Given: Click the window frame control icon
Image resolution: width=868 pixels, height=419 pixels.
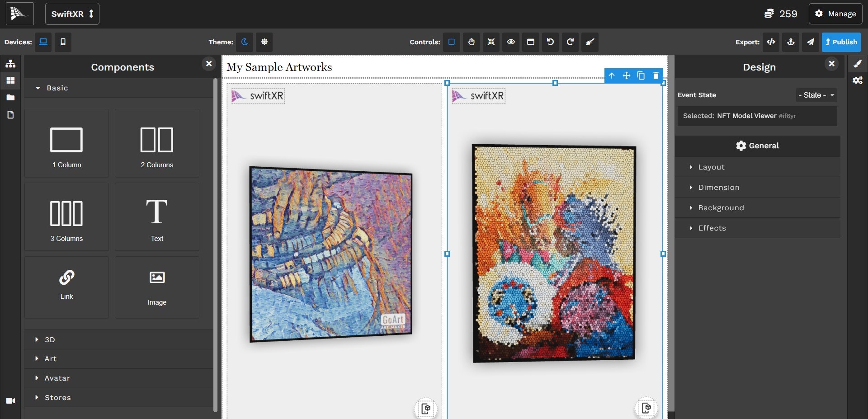Looking at the screenshot, I should point(531,42).
